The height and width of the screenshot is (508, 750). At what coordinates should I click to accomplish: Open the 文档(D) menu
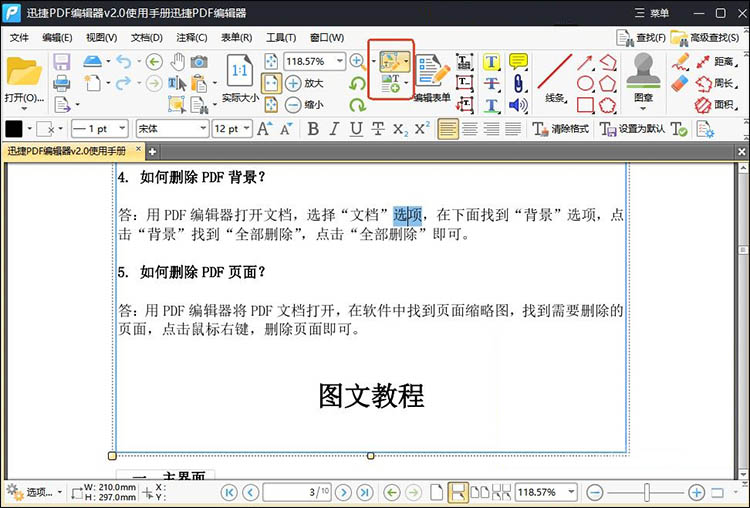(147, 37)
